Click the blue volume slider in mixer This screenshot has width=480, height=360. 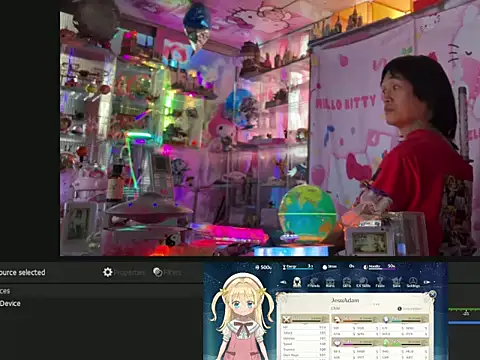(464, 322)
